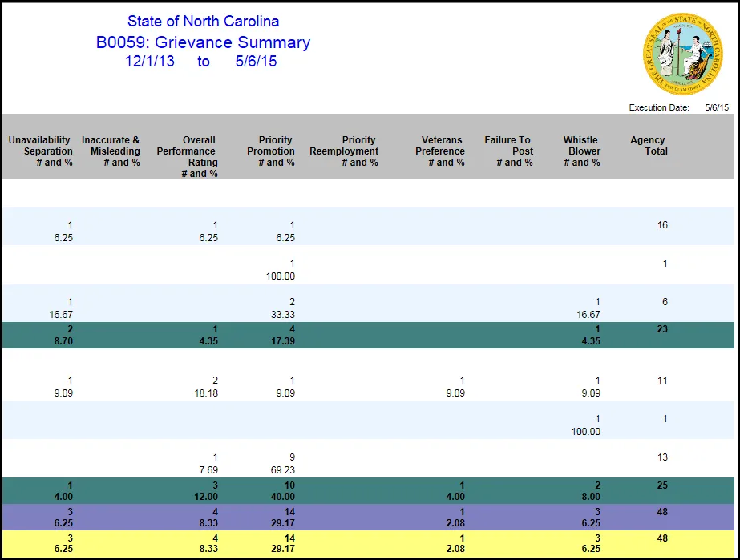Click the Veterans Preference column header
740x560 pixels.
click(x=439, y=151)
